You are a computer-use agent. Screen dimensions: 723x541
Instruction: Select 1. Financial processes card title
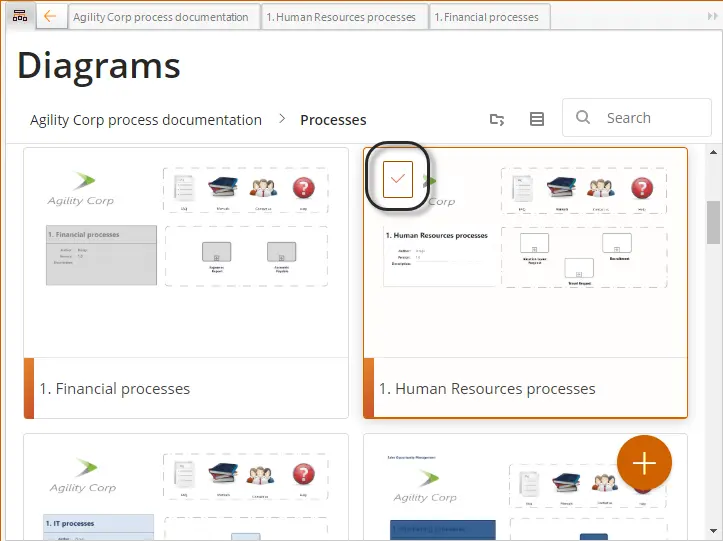pos(114,389)
